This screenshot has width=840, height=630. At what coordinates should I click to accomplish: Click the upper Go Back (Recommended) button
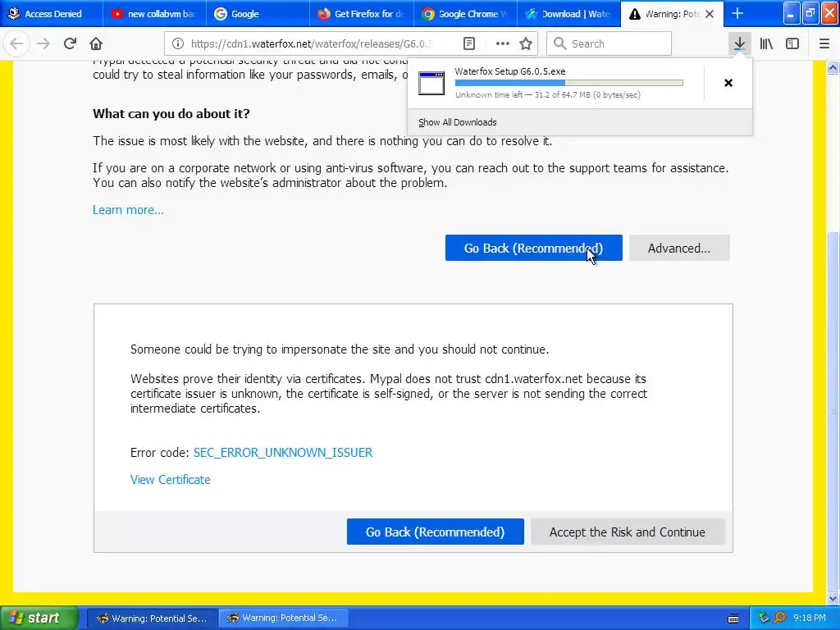pyautogui.click(x=533, y=248)
